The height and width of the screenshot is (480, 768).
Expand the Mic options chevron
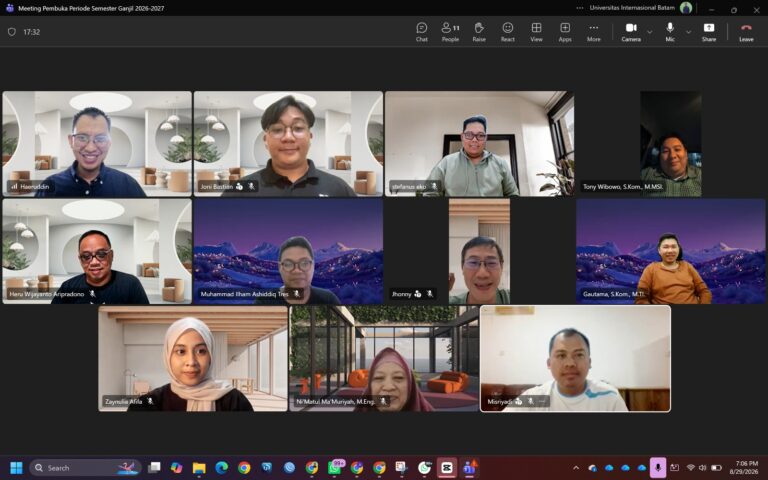click(x=688, y=32)
